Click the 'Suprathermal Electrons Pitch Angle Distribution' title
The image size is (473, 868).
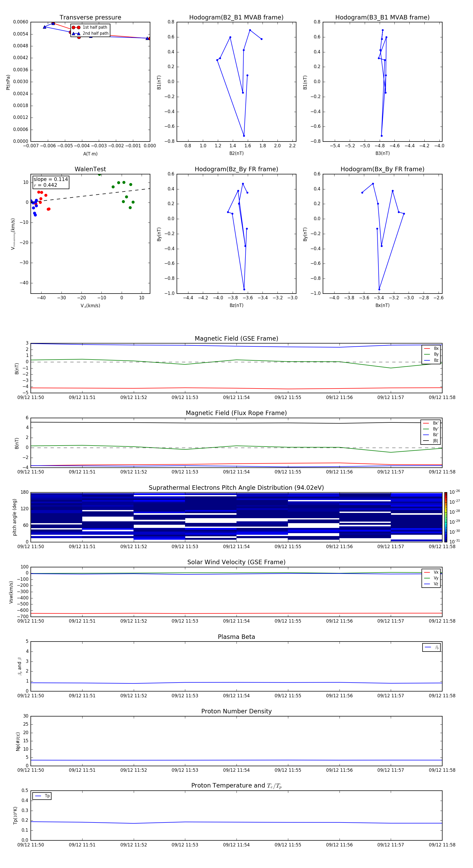tap(236, 488)
